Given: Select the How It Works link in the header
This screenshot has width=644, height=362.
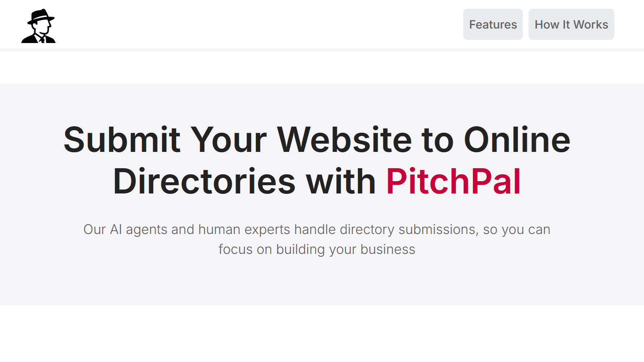Looking at the screenshot, I should (571, 24).
